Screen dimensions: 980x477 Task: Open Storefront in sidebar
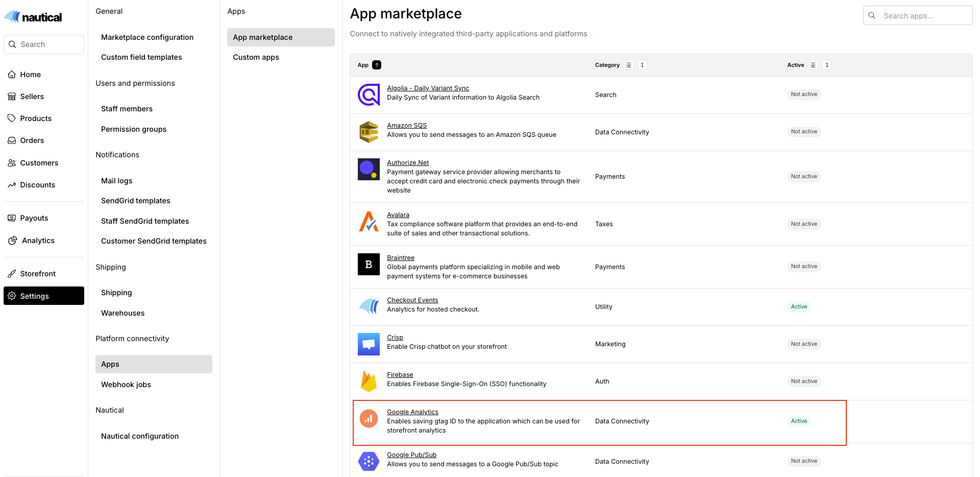tap(44, 274)
